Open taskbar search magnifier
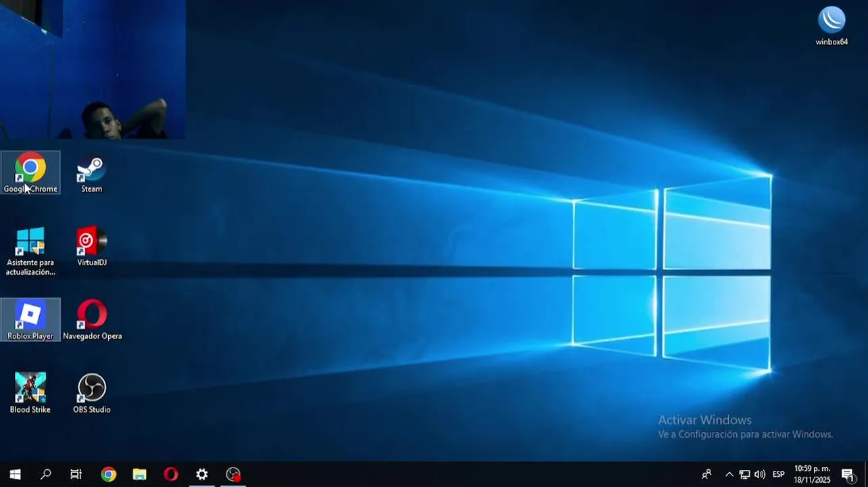 45,474
